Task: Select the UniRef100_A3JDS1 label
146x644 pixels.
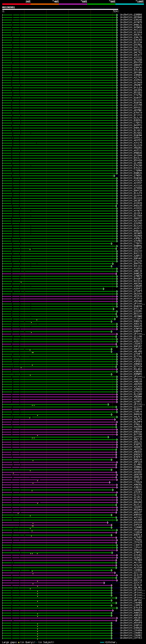Action: pyautogui.click(x=131, y=269)
